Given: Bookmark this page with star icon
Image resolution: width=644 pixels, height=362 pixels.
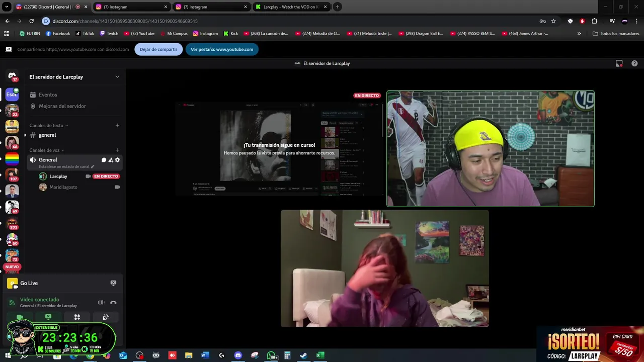Looking at the screenshot, I should (x=553, y=21).
